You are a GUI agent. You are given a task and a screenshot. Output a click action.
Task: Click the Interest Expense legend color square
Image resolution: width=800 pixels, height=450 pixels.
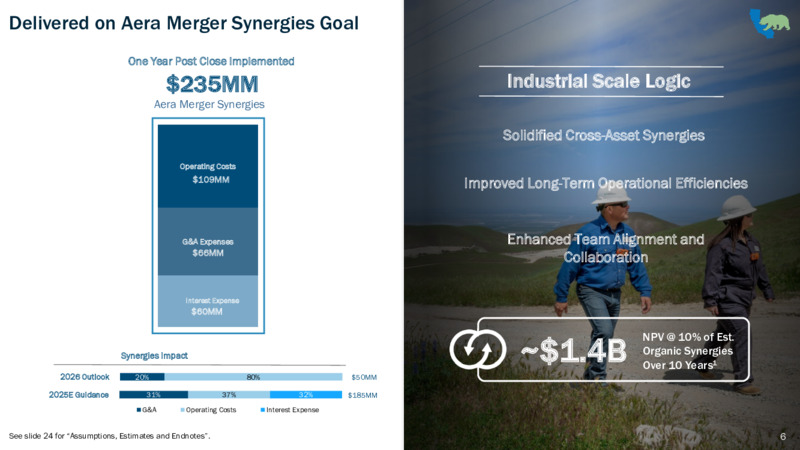coord(263,410)
